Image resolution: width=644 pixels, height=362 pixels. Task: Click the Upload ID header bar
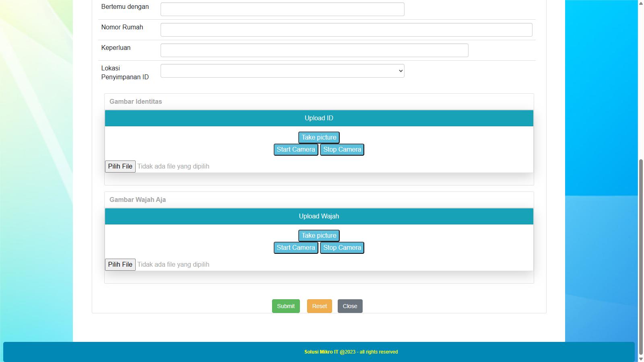[x=319, y=118]
